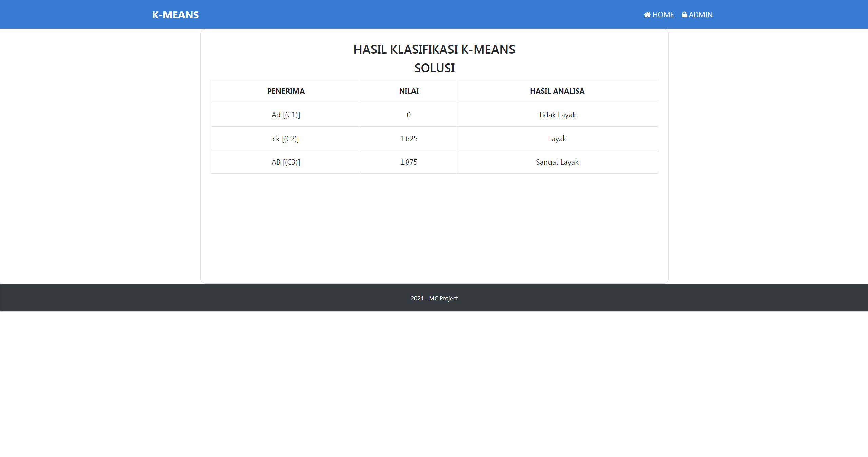868x457 pixels.
Task: Select the nilai value 1.875
Action: pyautogui.click(x=408, y=162)
